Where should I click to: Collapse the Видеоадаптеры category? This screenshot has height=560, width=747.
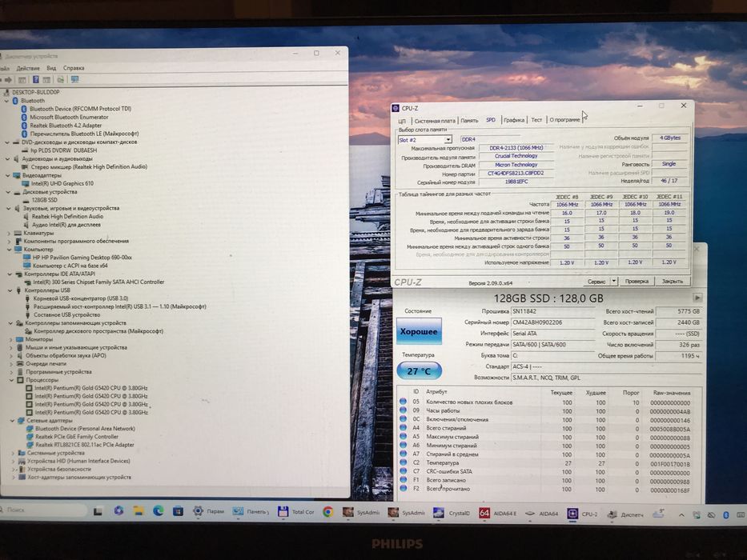pyautogui.click(x=8, y=175)
